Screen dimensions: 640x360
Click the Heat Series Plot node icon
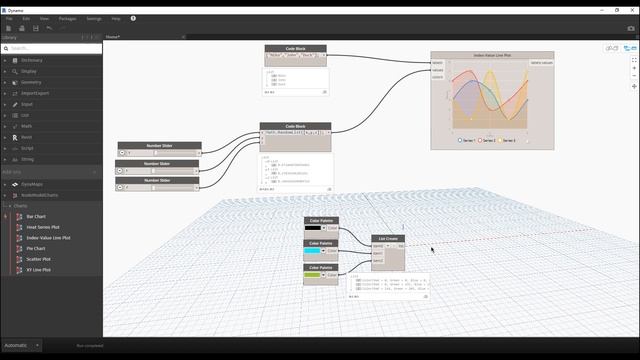[x=19, y=227]
